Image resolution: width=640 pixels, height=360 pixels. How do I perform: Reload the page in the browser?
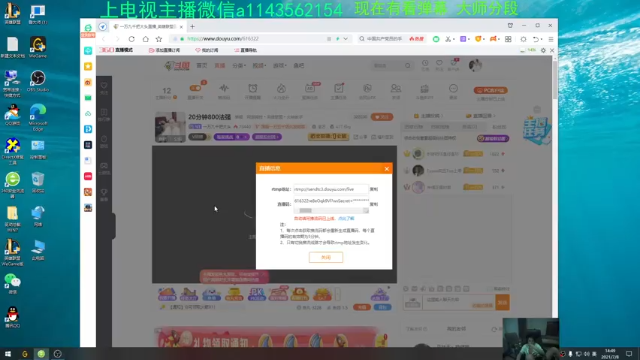point(131,39)
